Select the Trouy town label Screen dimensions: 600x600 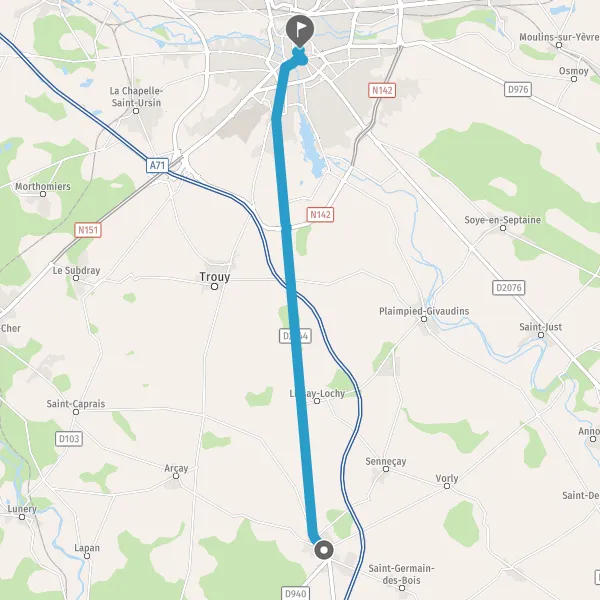(215, 277)
